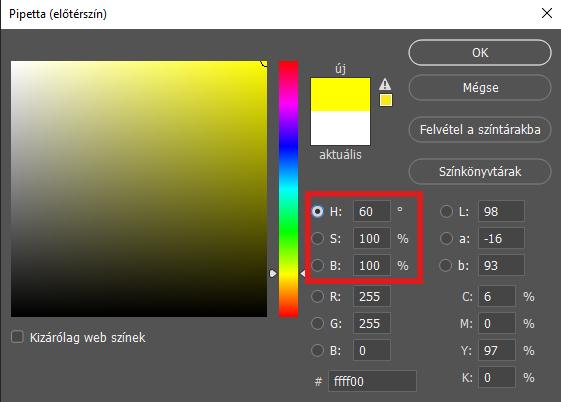Click the K black field showing 0
The image size is (561, 402).
(497, 377)
